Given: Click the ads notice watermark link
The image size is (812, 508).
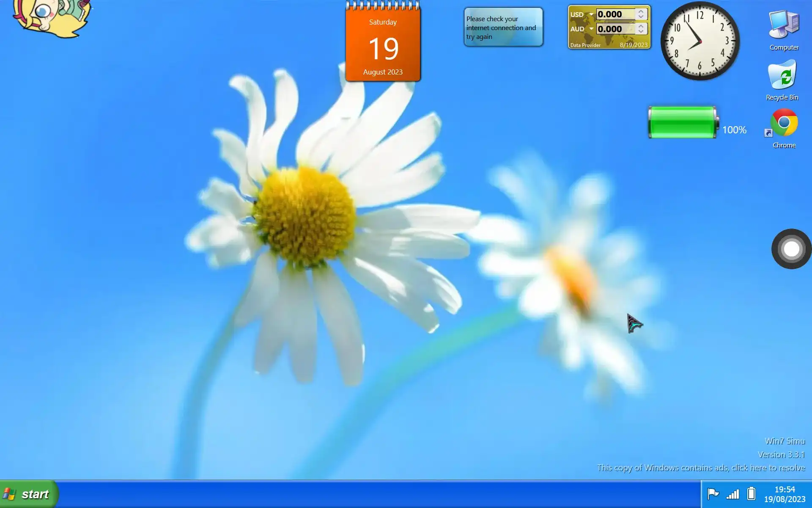Looking at the screenshot, I should (701, 468).
